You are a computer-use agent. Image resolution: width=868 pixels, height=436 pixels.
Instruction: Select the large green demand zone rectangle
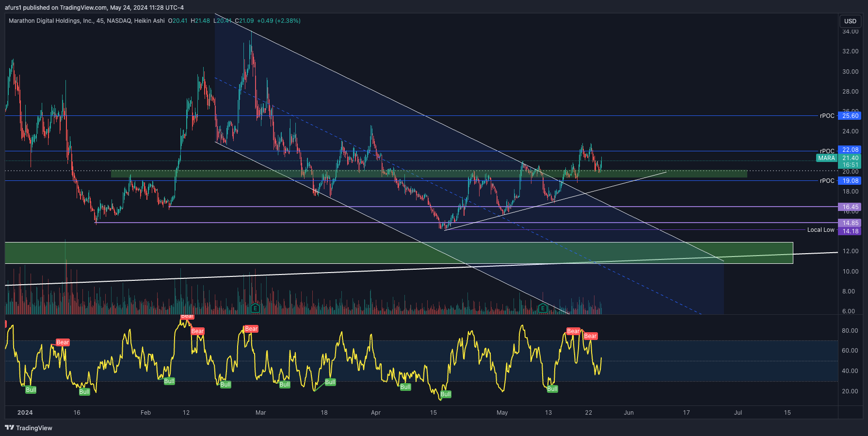coord(399,253)
